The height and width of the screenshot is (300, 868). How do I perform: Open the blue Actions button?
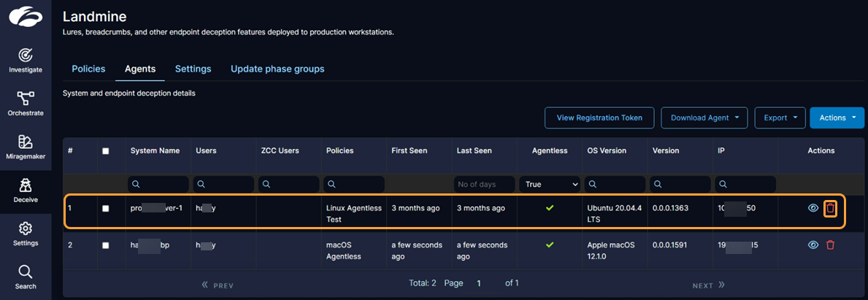pos(837,118)
